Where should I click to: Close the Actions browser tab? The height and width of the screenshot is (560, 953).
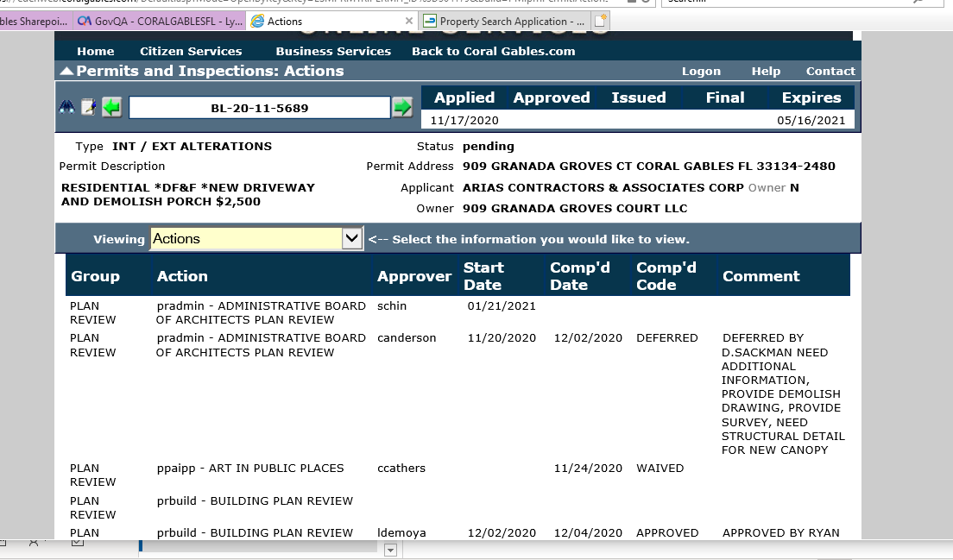(x=408, y=22)
